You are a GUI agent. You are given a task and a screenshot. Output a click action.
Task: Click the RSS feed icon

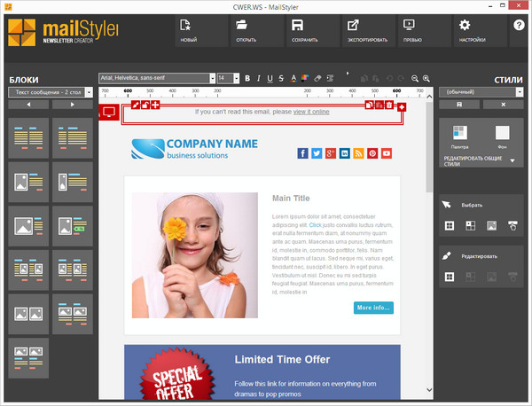[358, 153]
